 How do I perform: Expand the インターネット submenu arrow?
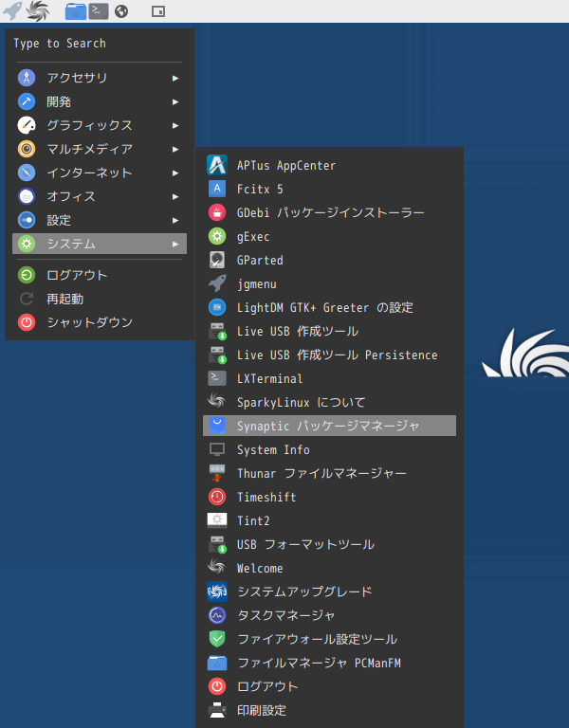point(175,173)
